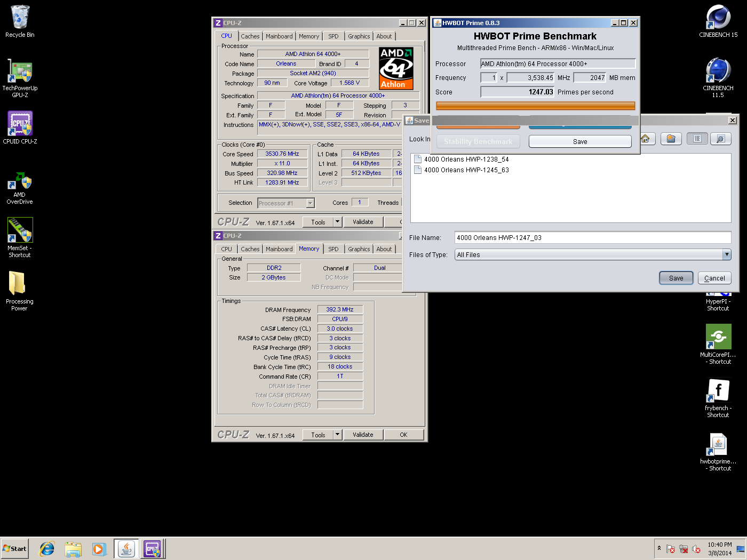Expand the Tools arrow in upper CPU-Z window
The width and height of the screenshot is (747, 560).
click(337, 222)
